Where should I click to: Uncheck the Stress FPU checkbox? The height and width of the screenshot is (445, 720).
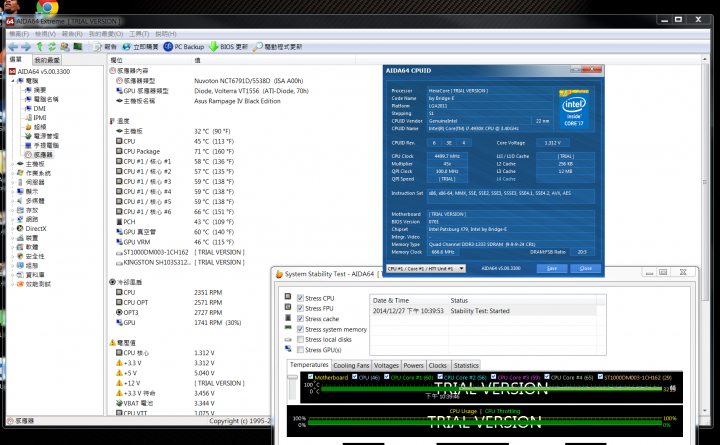pos(300,308)
